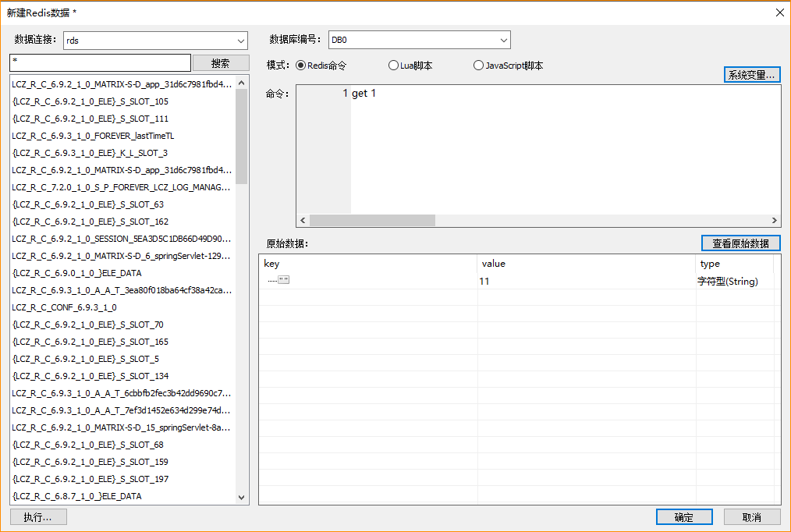The width and height of the screenshot is (791, 532).
Task: Confirm with the 确定 button
Action: click(683, 517)
